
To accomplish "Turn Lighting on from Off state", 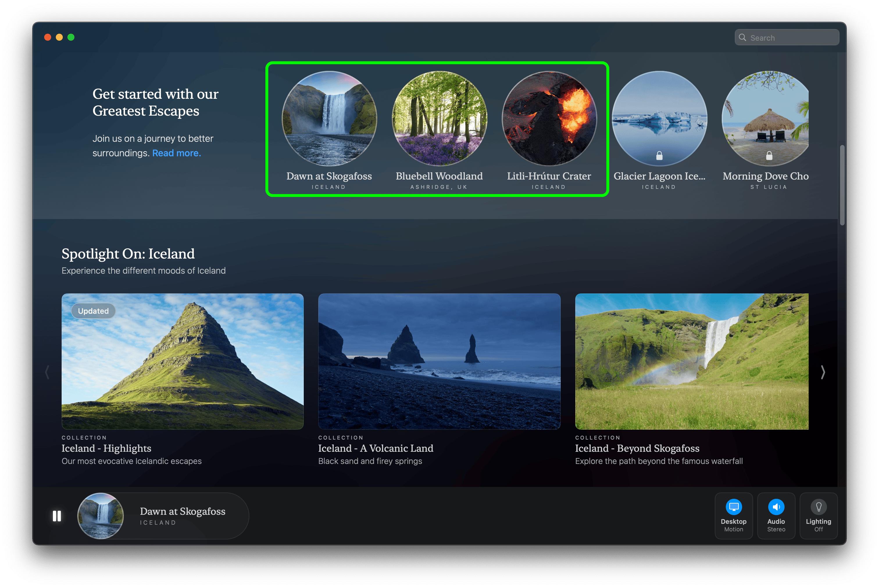I will tap(819, 516).
